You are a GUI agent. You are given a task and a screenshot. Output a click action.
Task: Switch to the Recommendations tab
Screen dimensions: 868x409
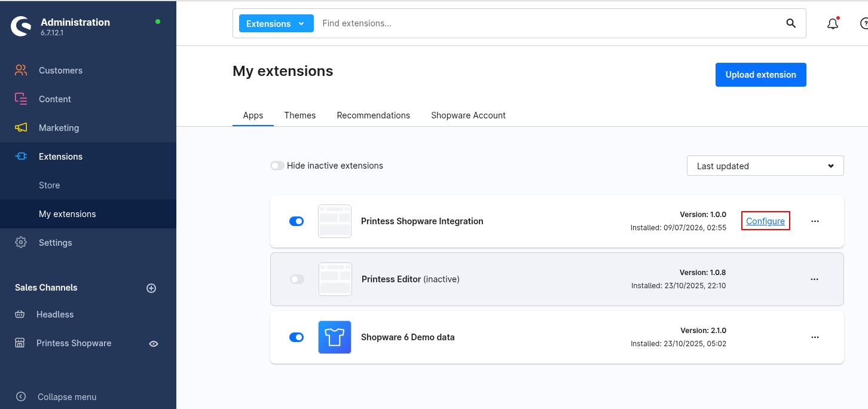point(374,115)
